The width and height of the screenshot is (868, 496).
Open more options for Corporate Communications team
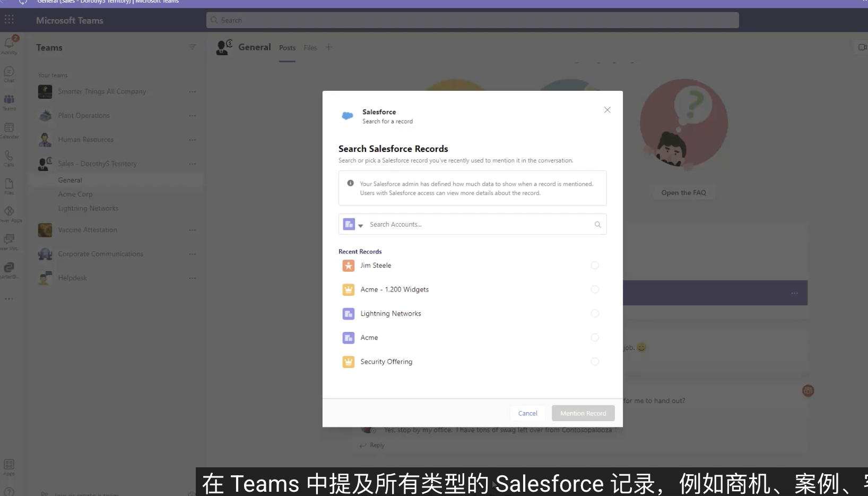click(192, 254)
